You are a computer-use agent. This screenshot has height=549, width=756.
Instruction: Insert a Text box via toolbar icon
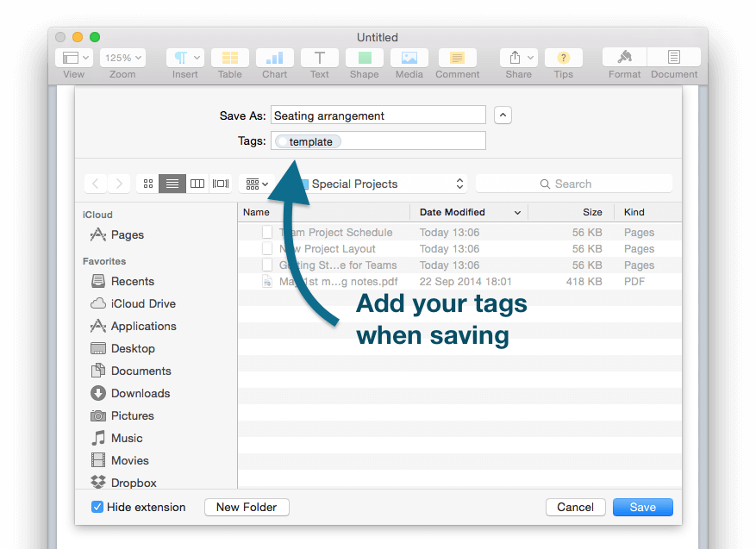pos(319,58)
